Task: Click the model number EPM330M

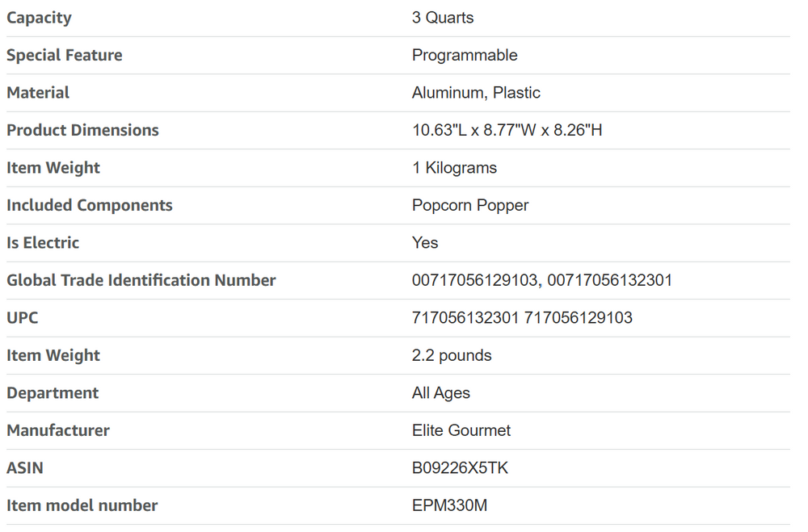Action: coord(450,505)
